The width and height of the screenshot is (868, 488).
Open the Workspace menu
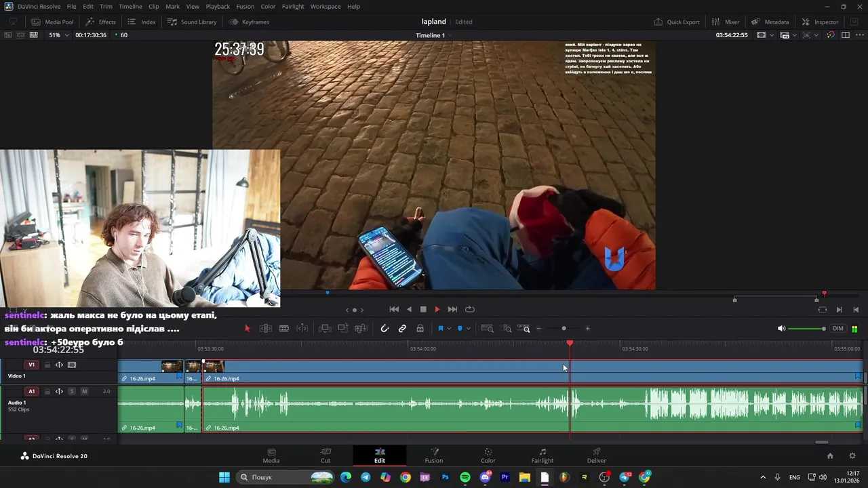coord(325,6)
